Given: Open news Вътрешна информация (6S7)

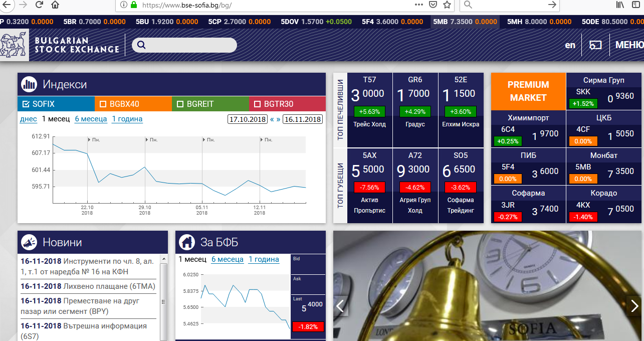Looking at the screenshot, I should click(x=89, y=330).
